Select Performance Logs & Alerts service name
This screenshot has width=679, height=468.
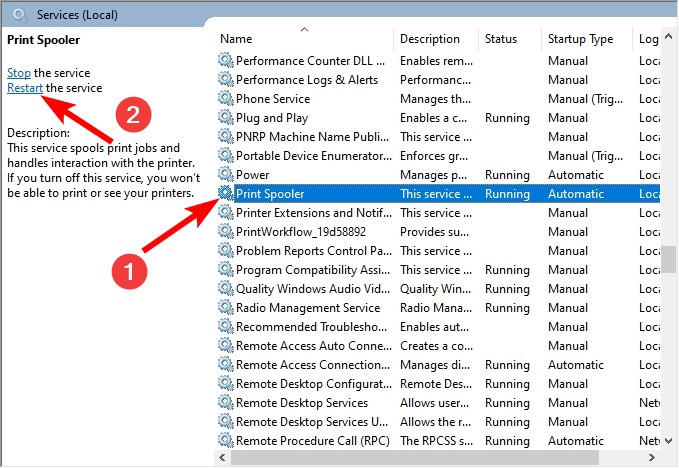(x=307, y=80)
